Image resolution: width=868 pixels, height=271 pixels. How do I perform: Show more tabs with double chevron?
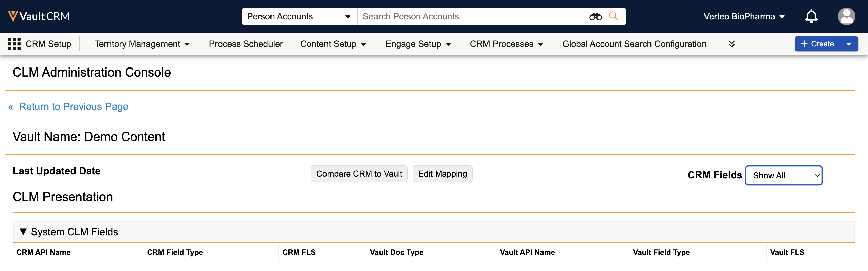[731, 44]
